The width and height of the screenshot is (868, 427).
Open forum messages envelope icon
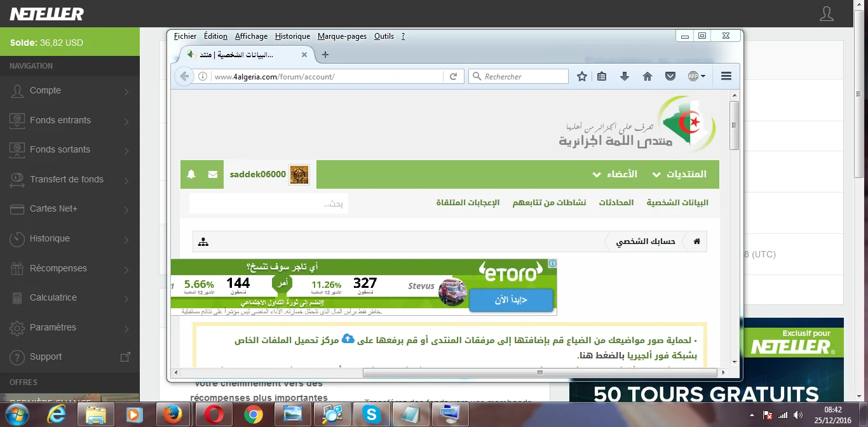click(212, 174)
